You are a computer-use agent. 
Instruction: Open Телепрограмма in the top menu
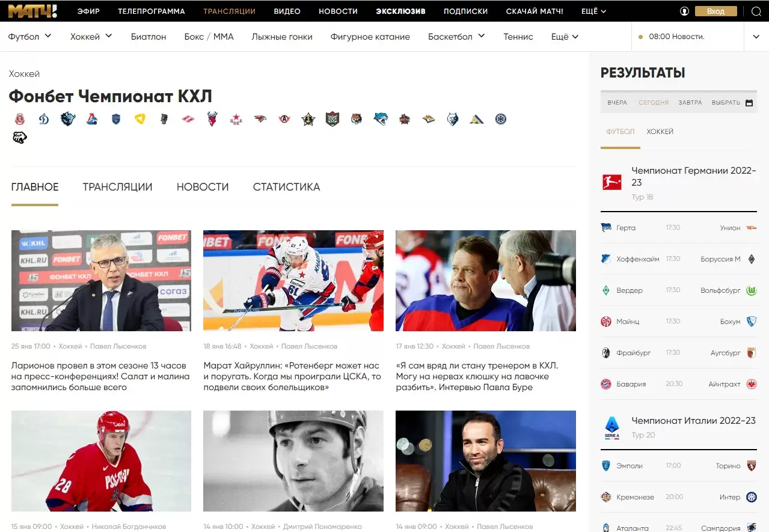click(152, 11)
